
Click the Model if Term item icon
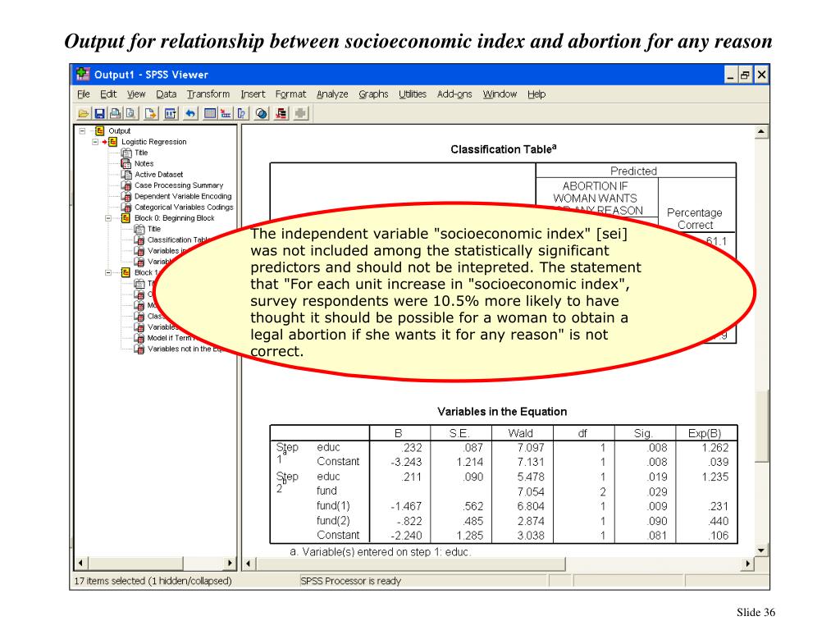[139, 338]
